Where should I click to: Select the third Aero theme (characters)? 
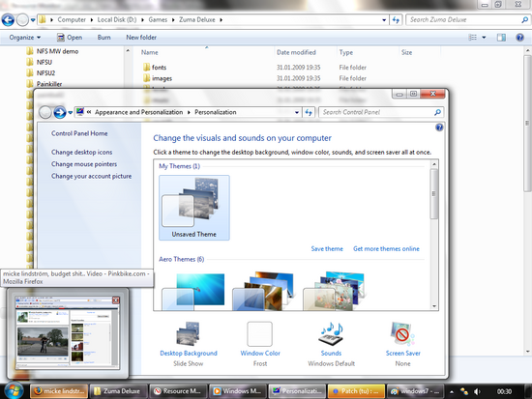[335, 291]
